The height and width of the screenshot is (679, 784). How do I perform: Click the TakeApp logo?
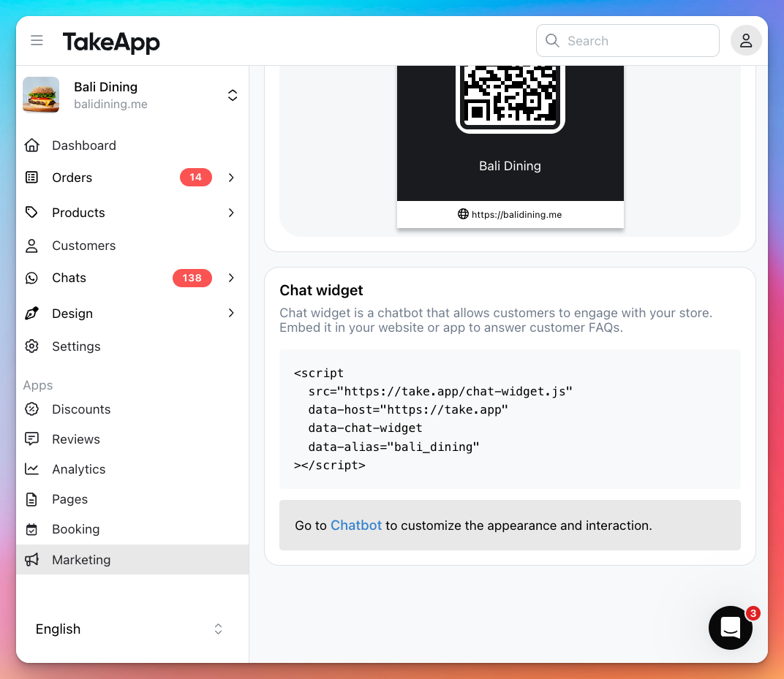111,42
